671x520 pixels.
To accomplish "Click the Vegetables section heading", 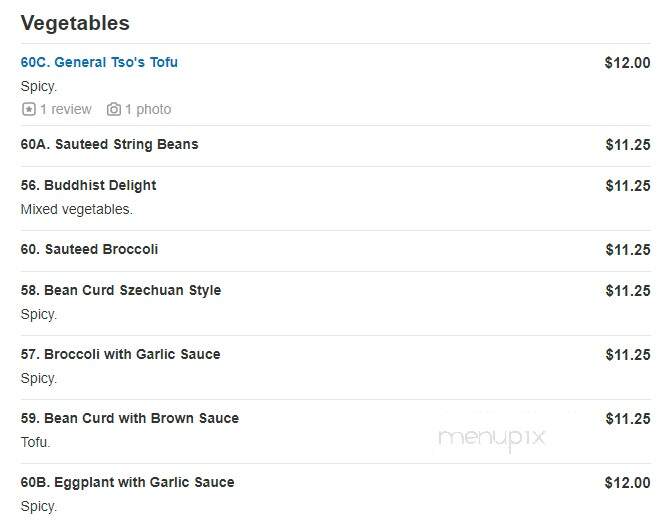I will click(75, 23).
